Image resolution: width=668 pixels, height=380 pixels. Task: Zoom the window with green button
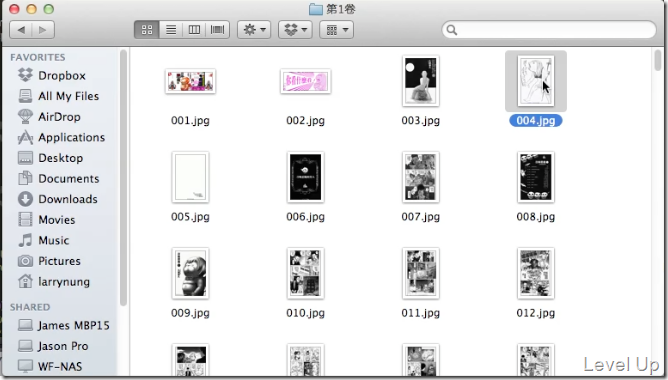pyautogui.click(x=49, y=9)
